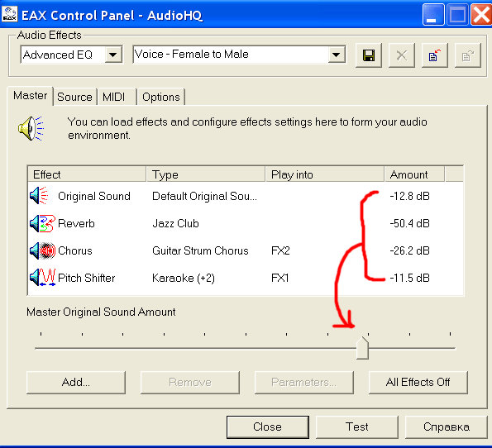Click the Add... button

click(76, 383)
